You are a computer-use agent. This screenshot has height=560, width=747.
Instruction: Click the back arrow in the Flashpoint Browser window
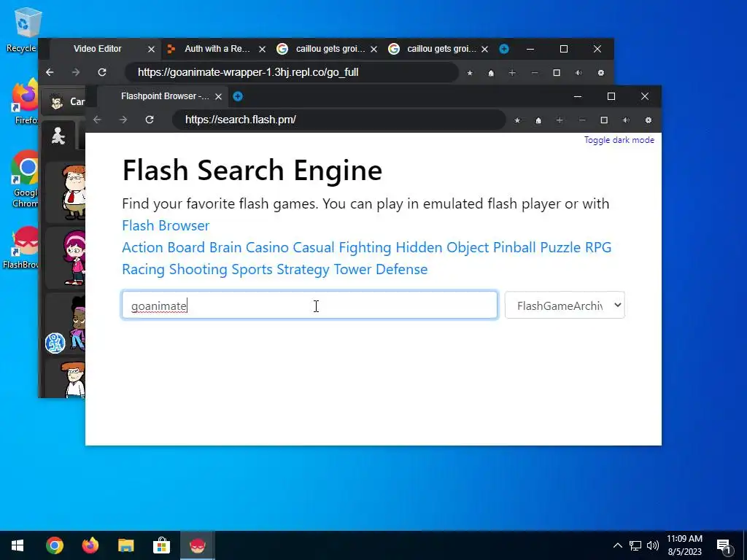click(97, 120)
